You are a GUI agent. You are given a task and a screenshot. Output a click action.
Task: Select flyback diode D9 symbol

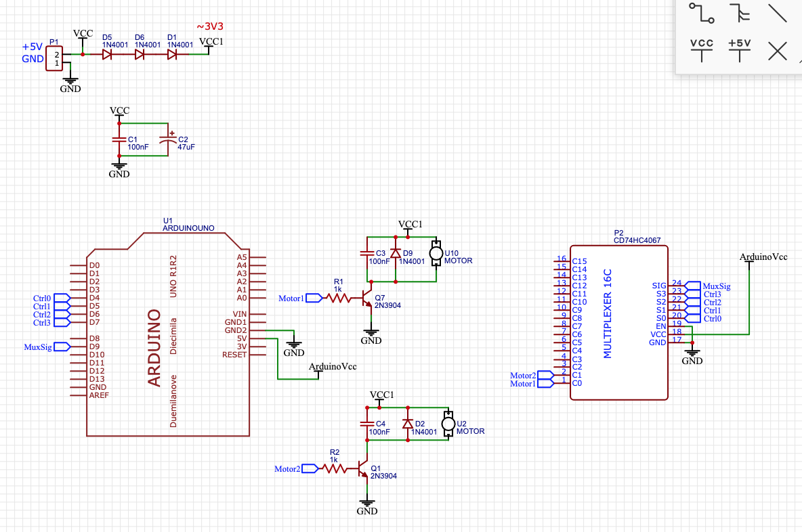coord(396,253)
